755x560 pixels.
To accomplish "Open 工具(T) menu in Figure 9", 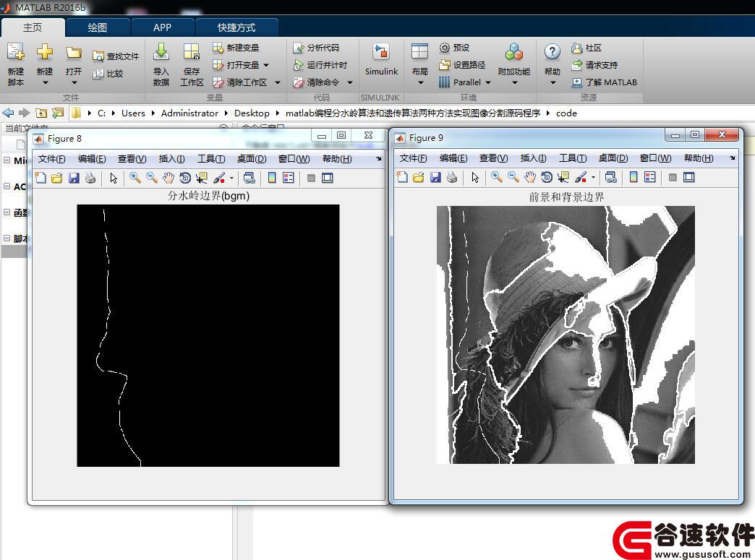I will [573, 158].
